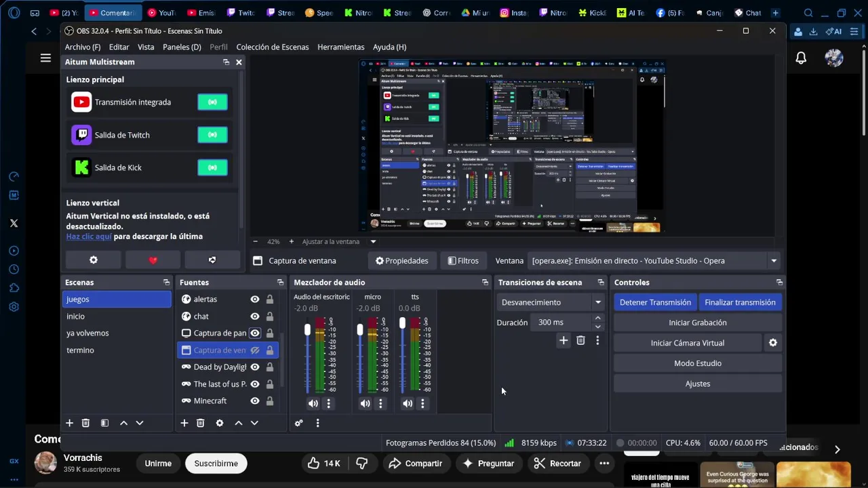Click the red heart donate icon

153,260
